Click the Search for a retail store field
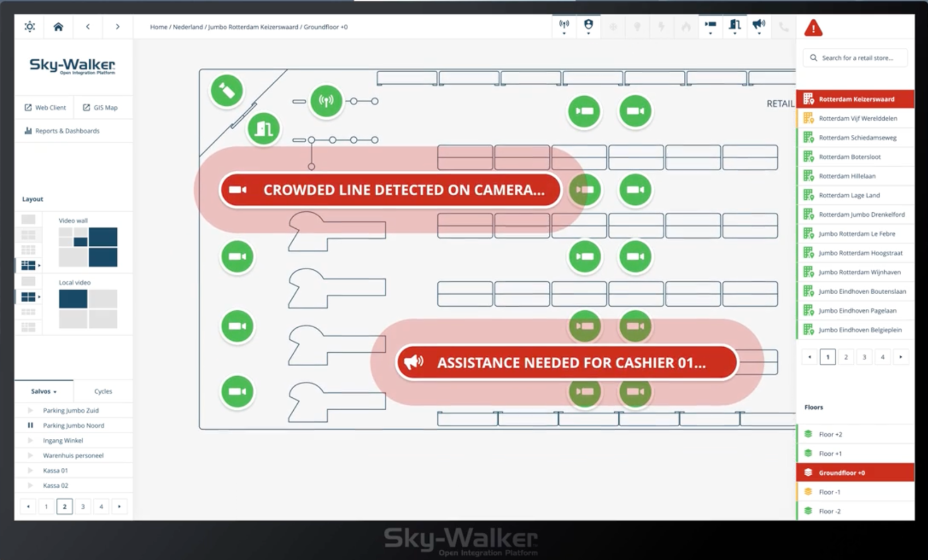 click(855, 57)
